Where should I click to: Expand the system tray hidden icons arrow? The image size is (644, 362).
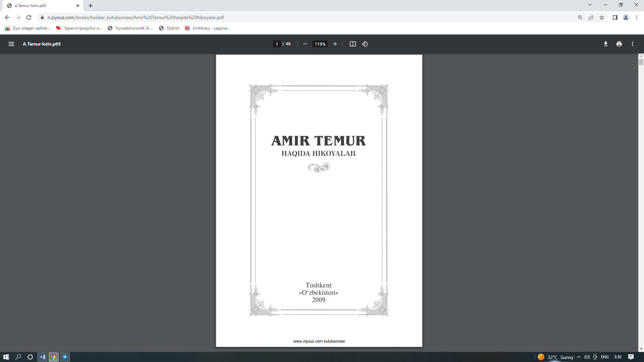[579, 357]
